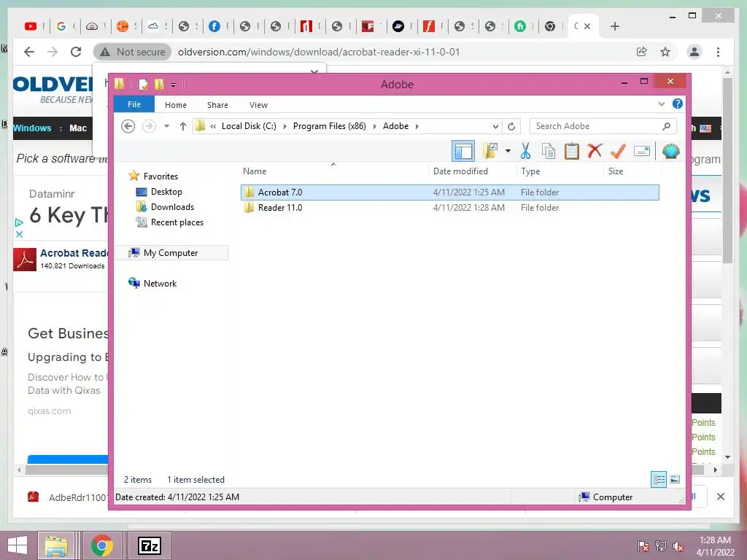Click Quick Access properties icon
This screenshot has height=560, width=747.
(143, 85)
